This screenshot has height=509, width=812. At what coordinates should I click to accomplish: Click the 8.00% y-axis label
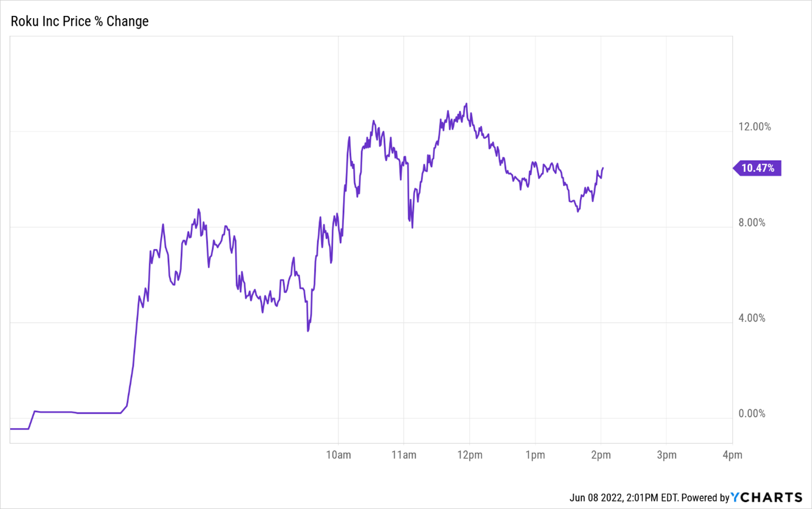click(x=752, y=223)
